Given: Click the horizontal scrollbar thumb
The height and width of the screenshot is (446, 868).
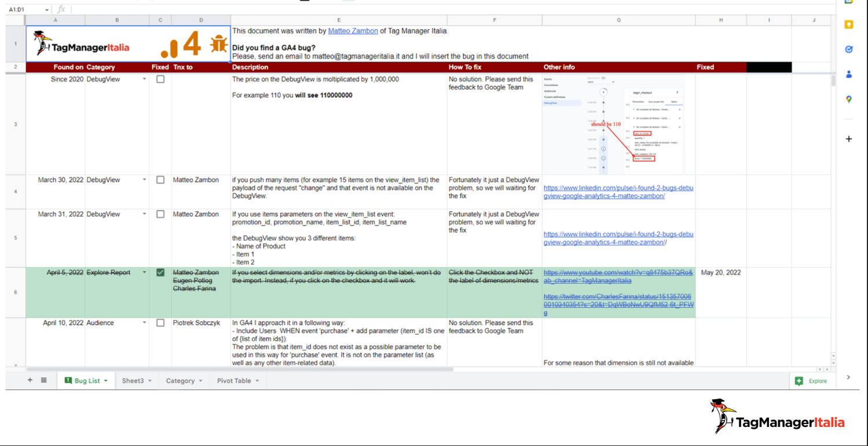Looking at the screenshot, I should (x=240, y=369).
